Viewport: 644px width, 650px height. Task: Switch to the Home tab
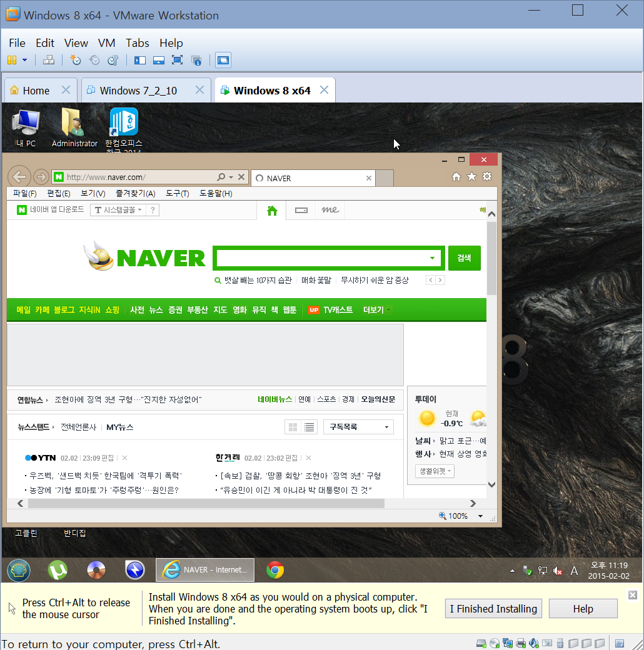coord(36,91)
